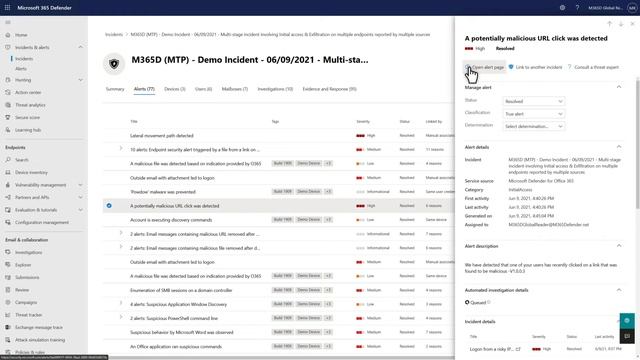640x360 pixels.
Task: Click the Hunting icon in sidebar
Action: coord(8,80)
